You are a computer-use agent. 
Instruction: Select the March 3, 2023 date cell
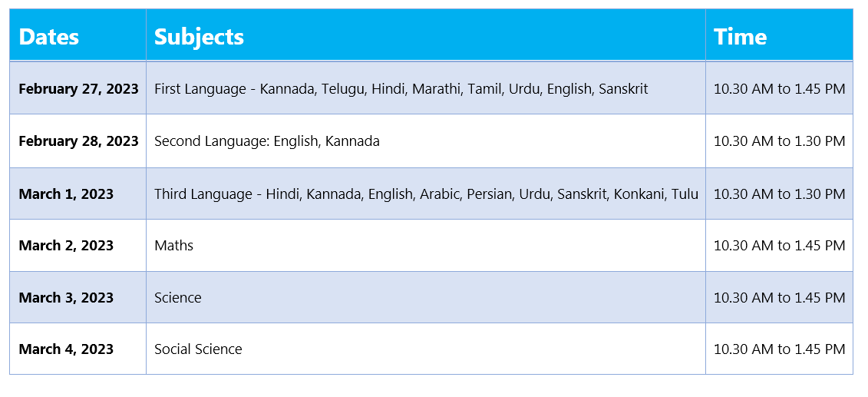(x=78, y=297)
